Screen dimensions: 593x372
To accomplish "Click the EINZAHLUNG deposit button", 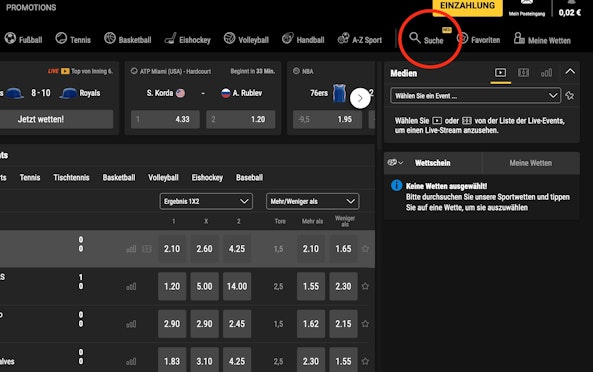I will pos(467,6).
